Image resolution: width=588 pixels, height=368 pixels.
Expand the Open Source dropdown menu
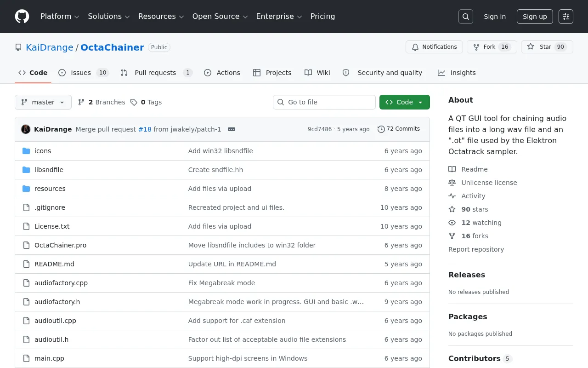click(x=220, y=17)
